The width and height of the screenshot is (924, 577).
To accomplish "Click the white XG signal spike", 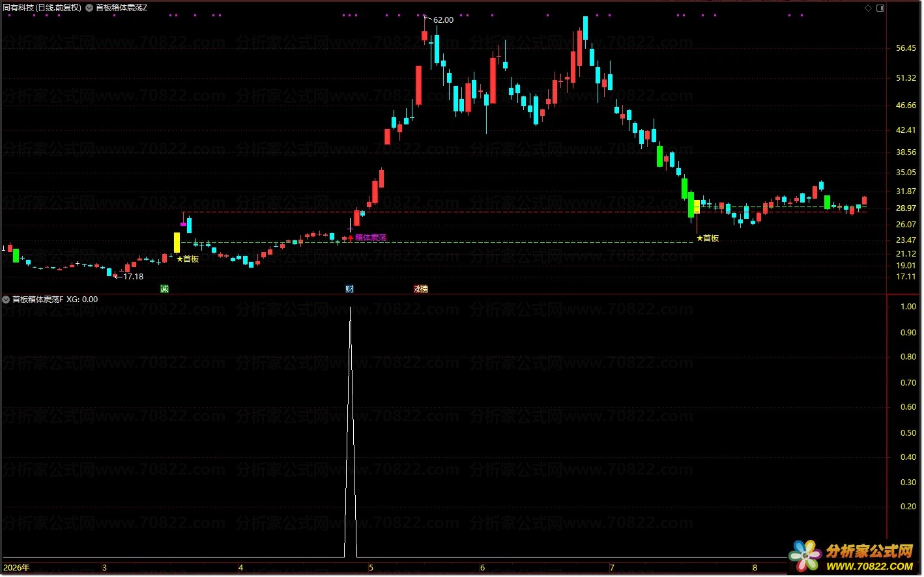I will point(351,432).
